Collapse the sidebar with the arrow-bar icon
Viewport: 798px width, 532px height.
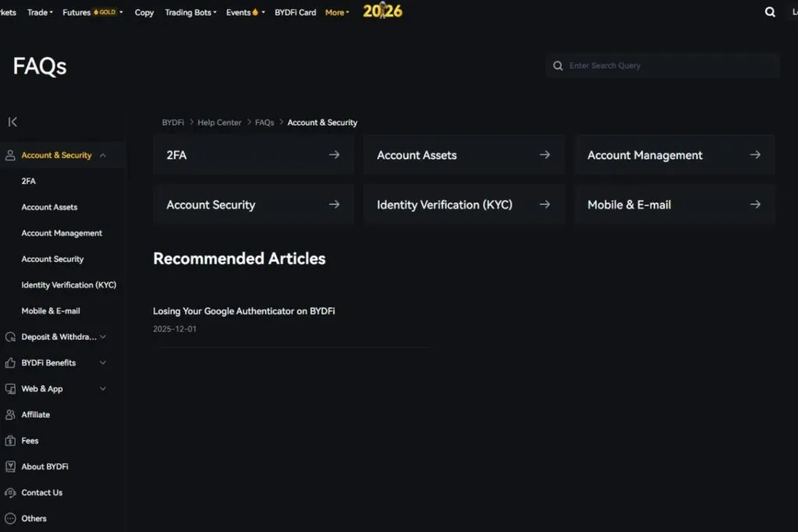[12, 122]
